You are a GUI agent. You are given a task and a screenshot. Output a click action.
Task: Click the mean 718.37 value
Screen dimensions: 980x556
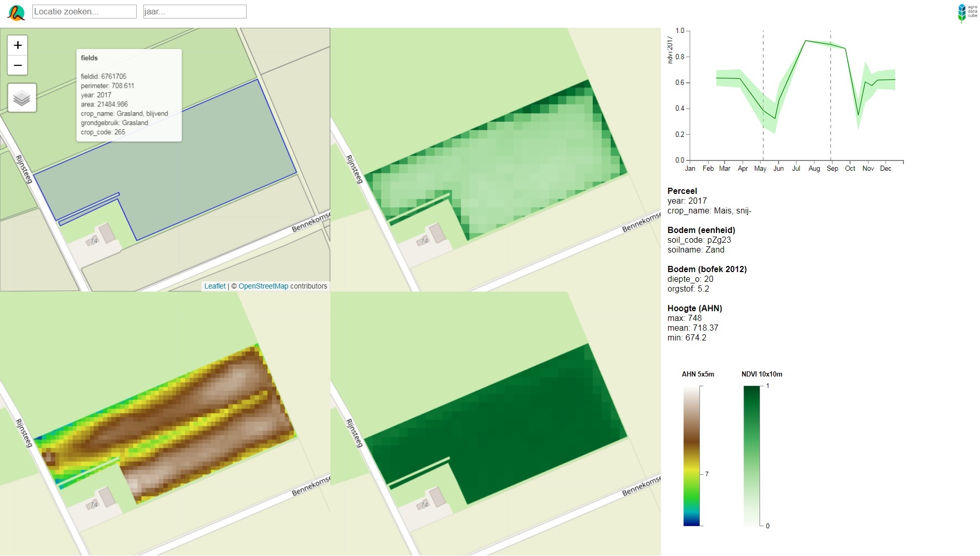[x=693, y=328]
